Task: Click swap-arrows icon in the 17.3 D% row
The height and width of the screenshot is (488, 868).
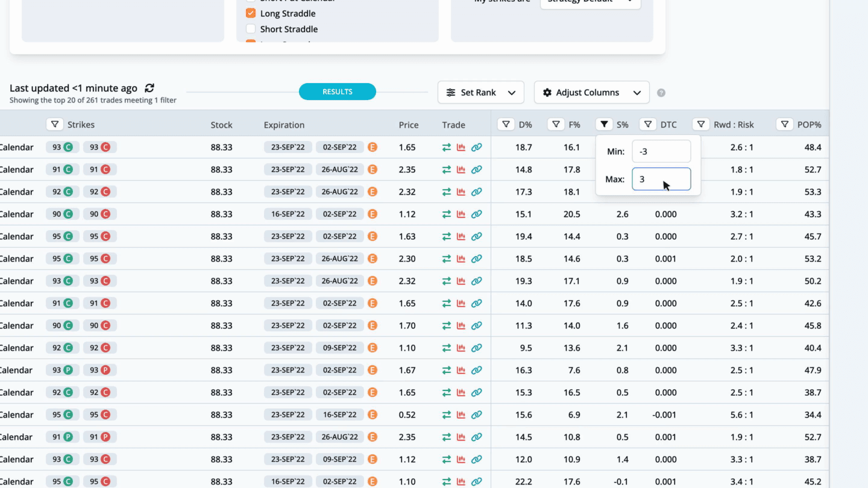Action: [x=447, y=192]
